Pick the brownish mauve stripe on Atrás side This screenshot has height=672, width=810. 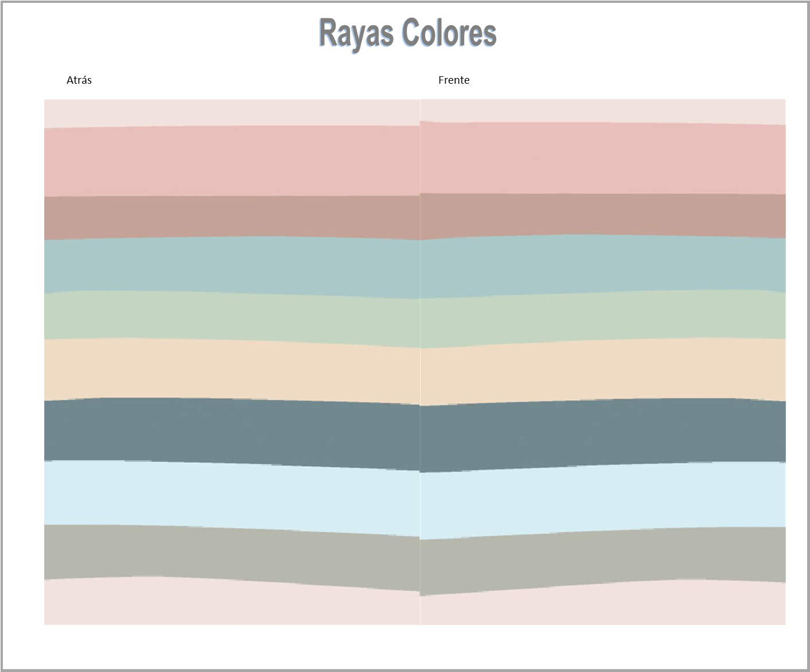[232, 217]
